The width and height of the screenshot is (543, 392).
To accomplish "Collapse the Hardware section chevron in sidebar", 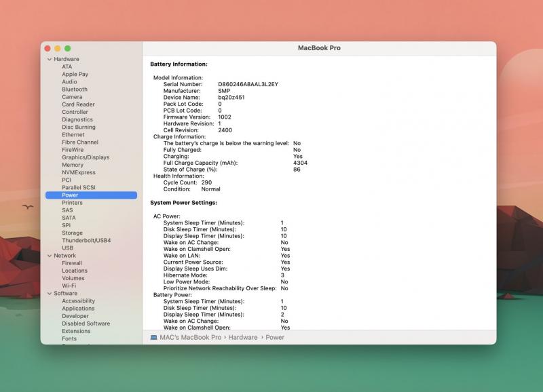I will (50, 59).
